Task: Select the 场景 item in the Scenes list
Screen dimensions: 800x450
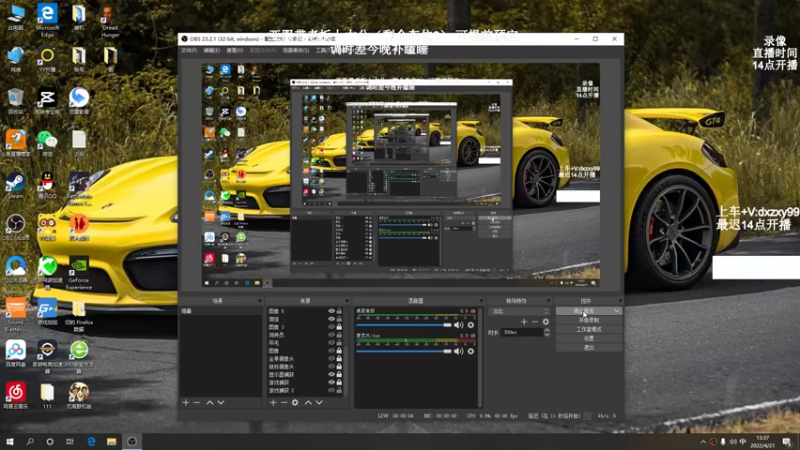Action: click(x=220, y=311)
